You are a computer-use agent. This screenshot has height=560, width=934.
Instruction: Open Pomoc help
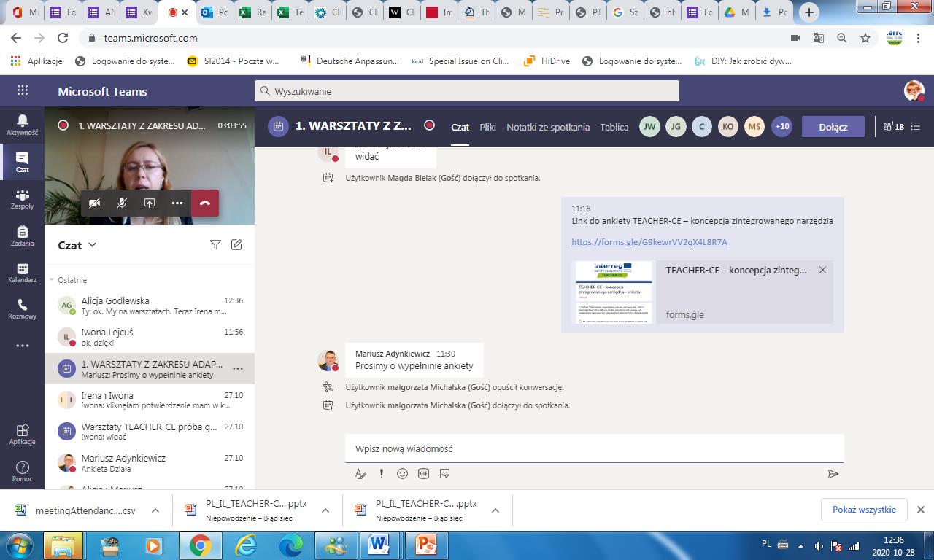22,472
